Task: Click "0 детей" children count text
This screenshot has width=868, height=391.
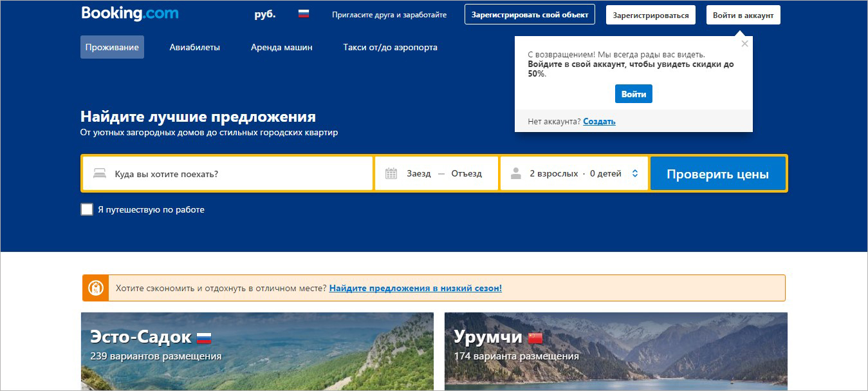Action: 605,173
